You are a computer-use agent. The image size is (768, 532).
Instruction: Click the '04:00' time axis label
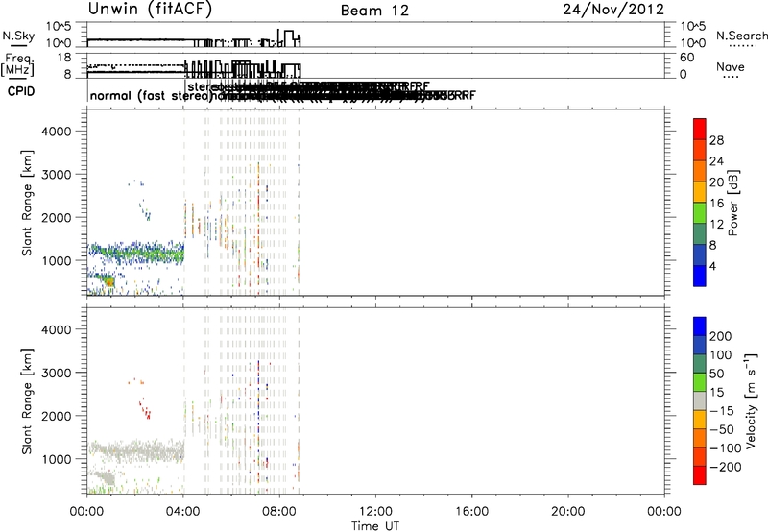click(182, 511)
